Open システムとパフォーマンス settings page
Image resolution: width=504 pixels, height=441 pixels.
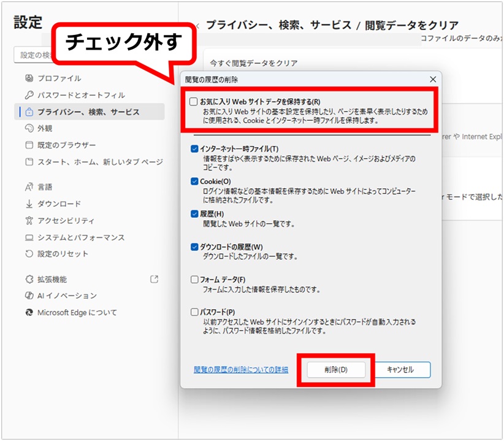[81, 237]
